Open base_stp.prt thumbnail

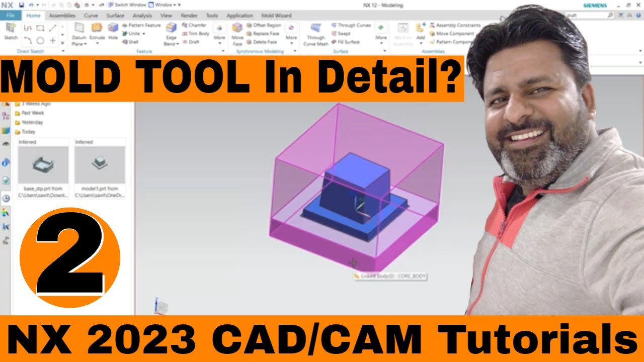click(x=43, y=165)
